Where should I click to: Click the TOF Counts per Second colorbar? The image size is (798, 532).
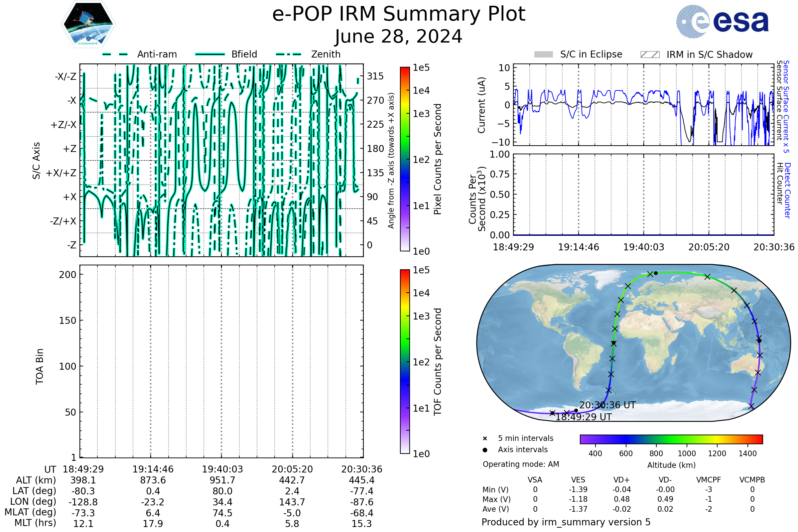click(405, 362)
